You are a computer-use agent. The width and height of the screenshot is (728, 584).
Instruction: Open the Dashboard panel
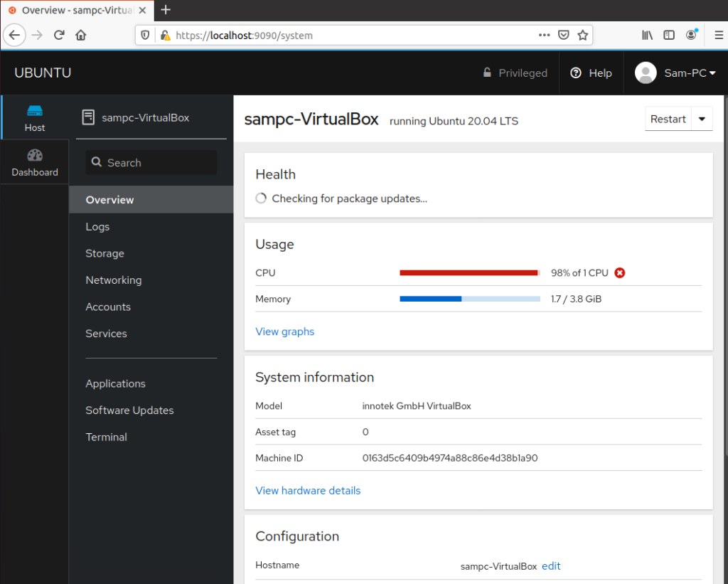pos(34,161)
